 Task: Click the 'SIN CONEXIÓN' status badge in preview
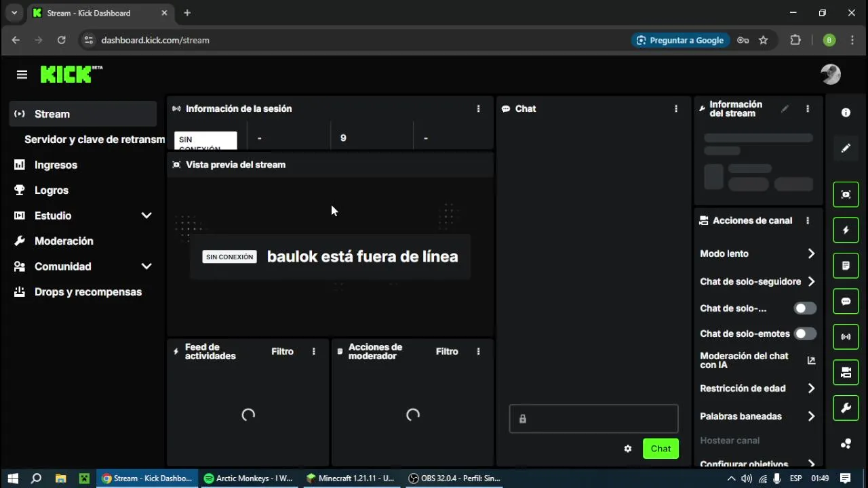[x=229, y=257]
